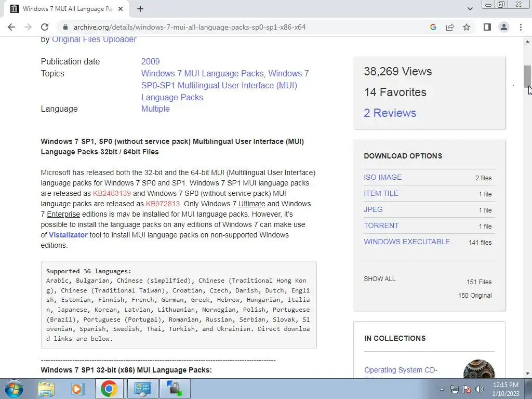Click the 38,269 Views text

coord(397,72)
